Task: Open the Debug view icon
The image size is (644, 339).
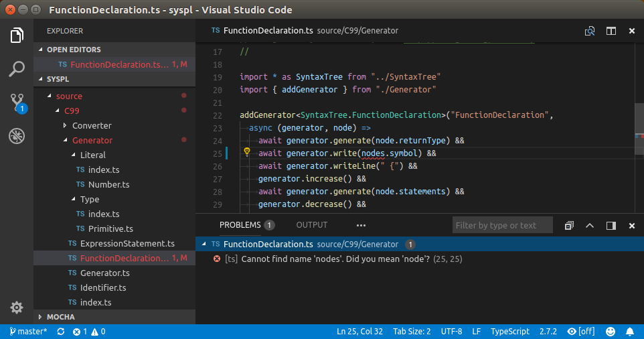Action: click(x=17, y=136)
